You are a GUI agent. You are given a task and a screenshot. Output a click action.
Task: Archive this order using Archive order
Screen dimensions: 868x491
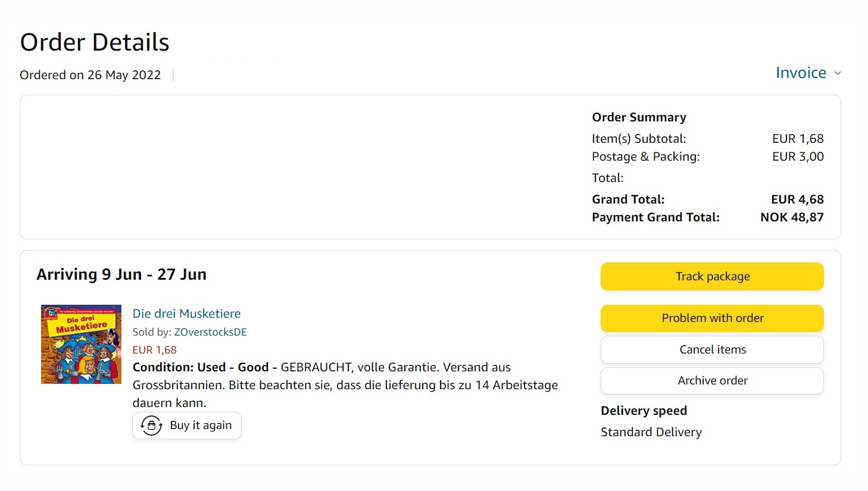tap(712, 381)
